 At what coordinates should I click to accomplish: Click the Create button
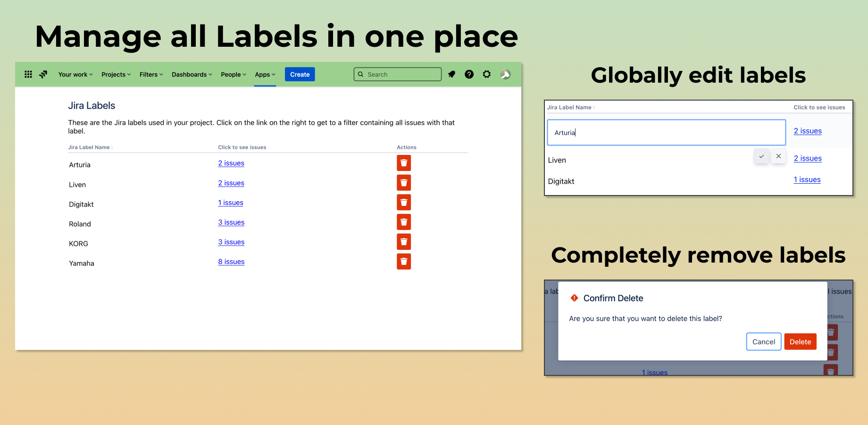tap(300, 75)
